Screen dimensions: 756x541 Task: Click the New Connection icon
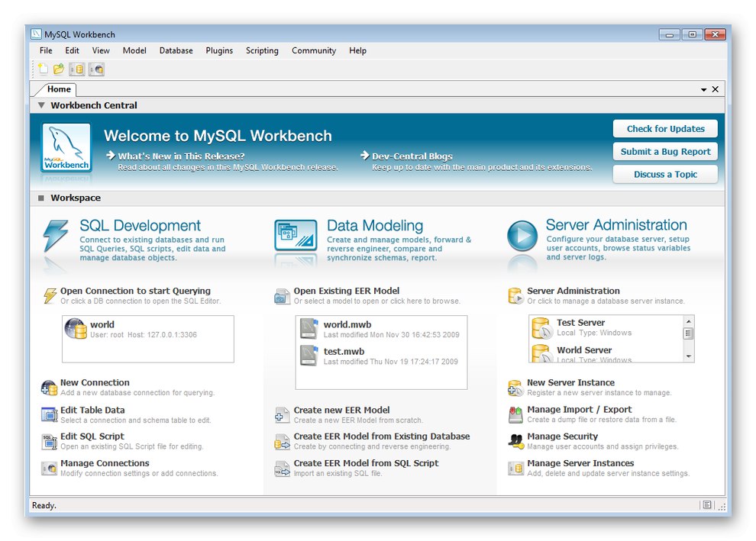pyautogui.click(x=49, y=388)
